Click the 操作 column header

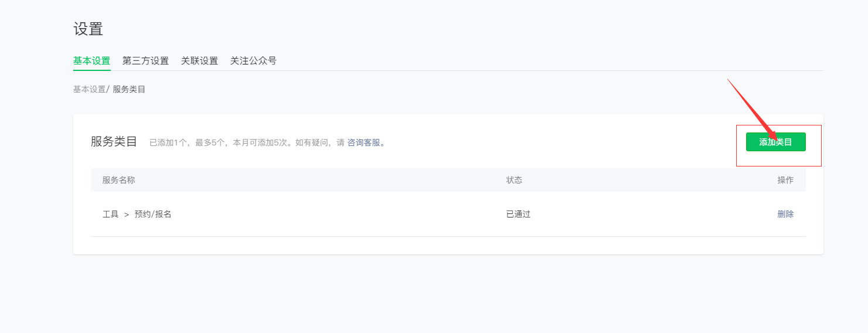tap(785, 180)
